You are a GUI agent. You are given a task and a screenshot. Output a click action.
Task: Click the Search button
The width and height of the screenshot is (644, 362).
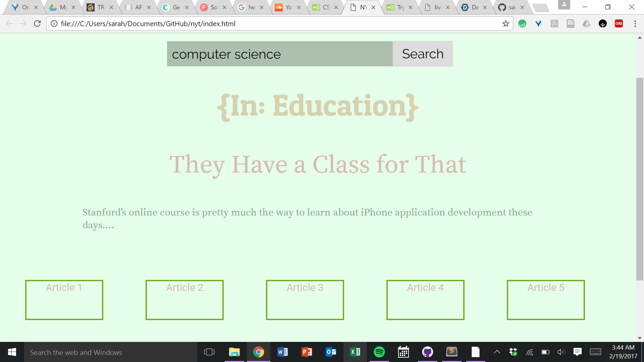423,54
